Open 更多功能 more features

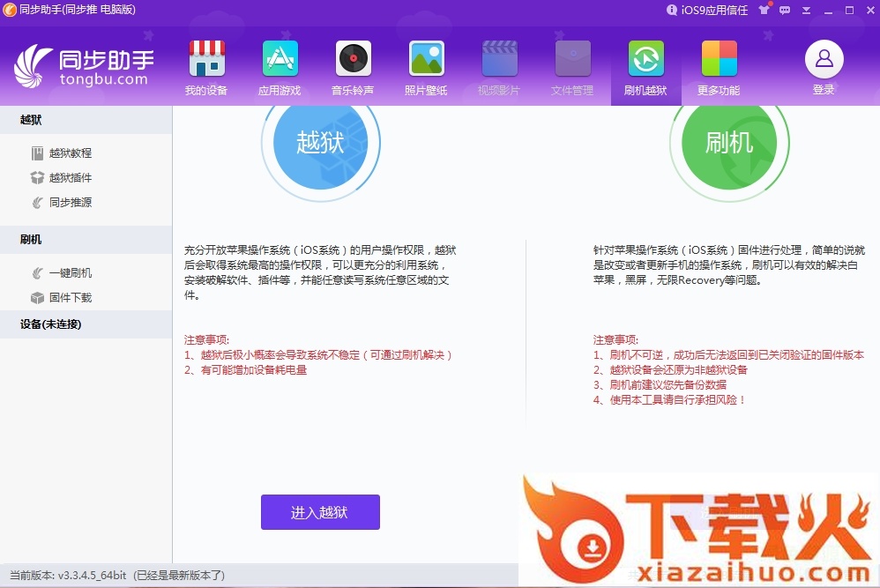point(719,68)
